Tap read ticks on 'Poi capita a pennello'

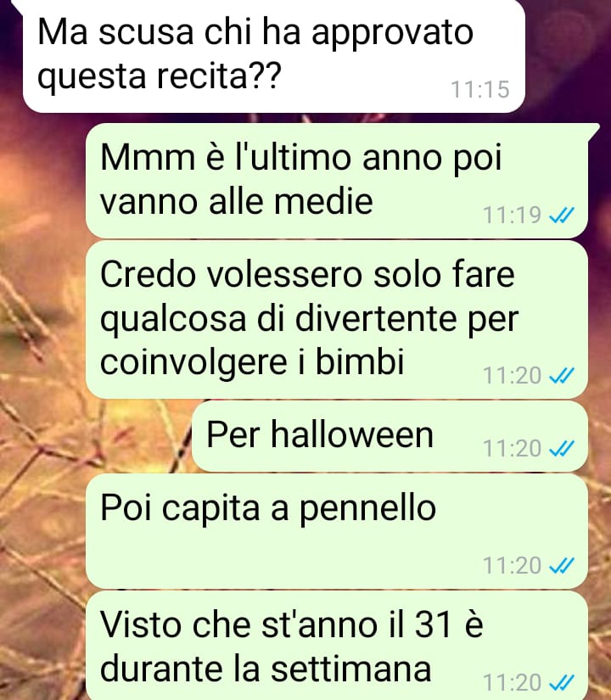(x=562, y=566)
